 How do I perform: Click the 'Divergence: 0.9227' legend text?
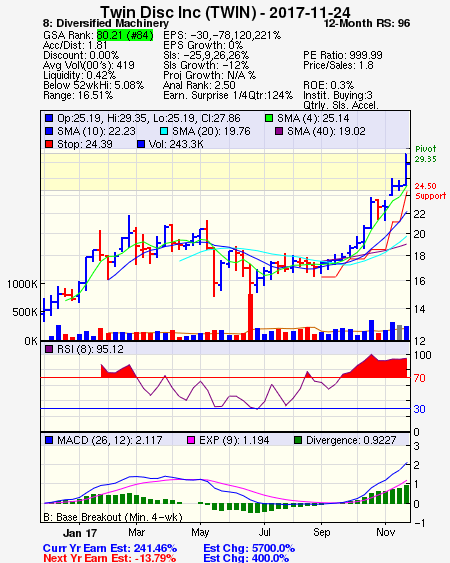(x=351, y=440)
